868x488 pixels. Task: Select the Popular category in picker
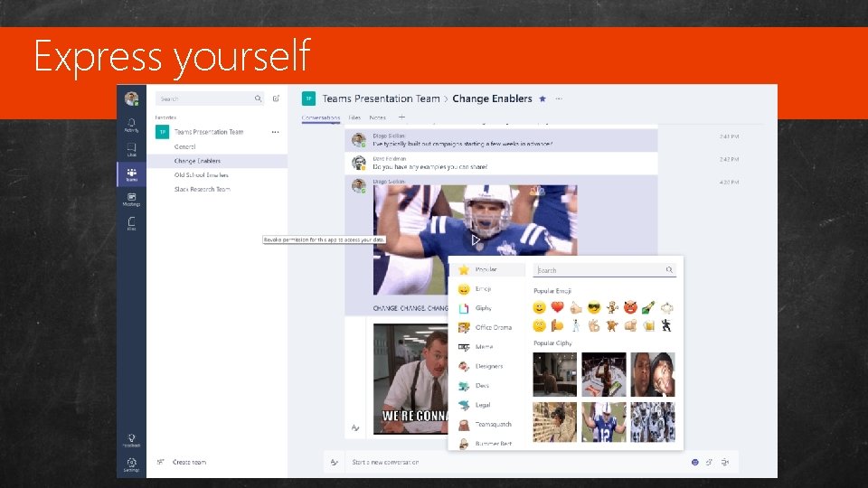click(487, 269)
